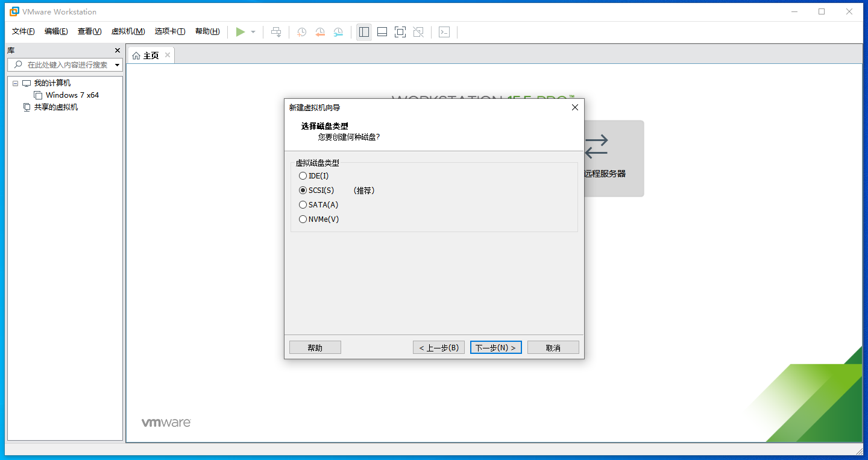This screenshot has height=460, width=868.
Task: Enter full screen mode via toolbar icon
Action: [400, 32]
